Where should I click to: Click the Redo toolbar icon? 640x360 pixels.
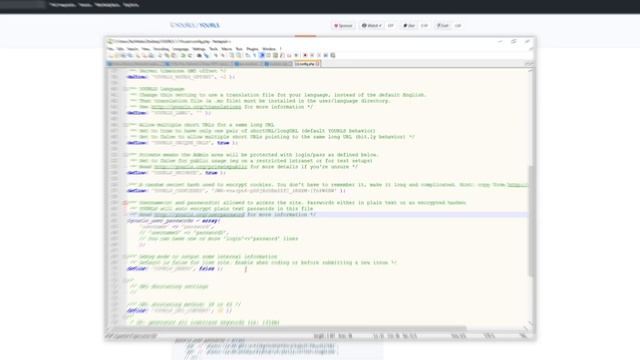[x=190, y=55]
